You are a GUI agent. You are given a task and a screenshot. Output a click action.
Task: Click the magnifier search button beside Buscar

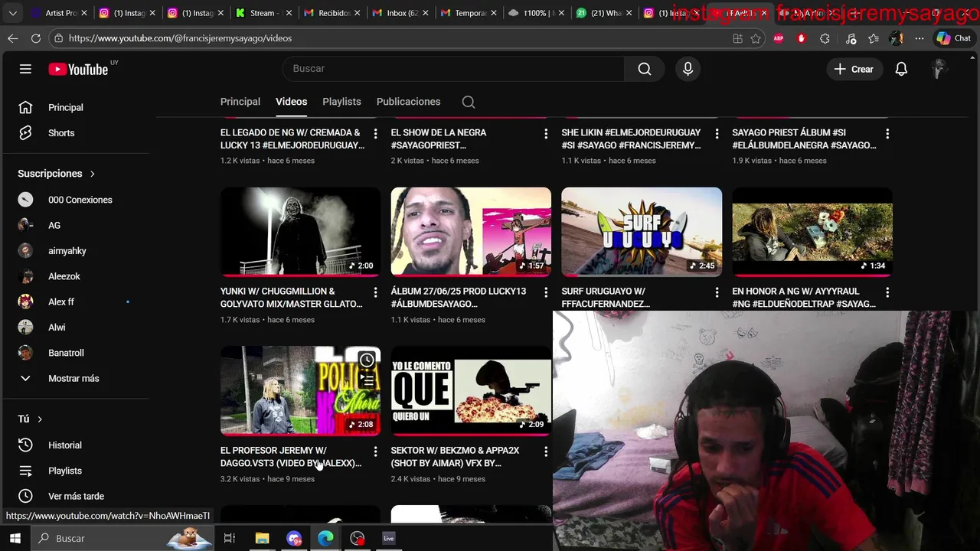[645, 69]
